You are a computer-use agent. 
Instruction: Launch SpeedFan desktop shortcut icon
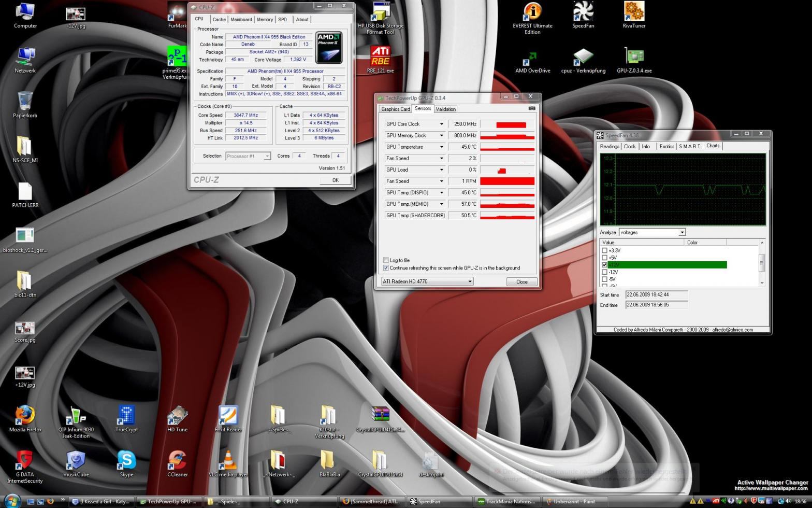(x=583, y=15)
